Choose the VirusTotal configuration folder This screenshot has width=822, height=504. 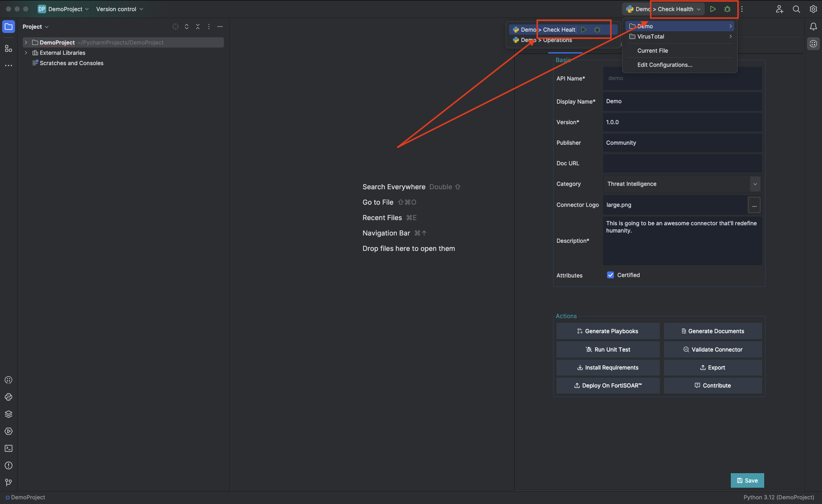(651, 36)
